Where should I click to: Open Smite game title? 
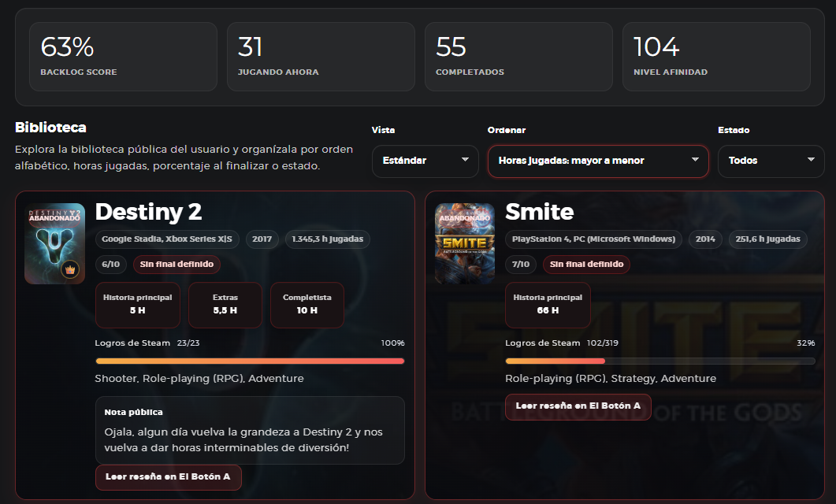coord(540,212)
